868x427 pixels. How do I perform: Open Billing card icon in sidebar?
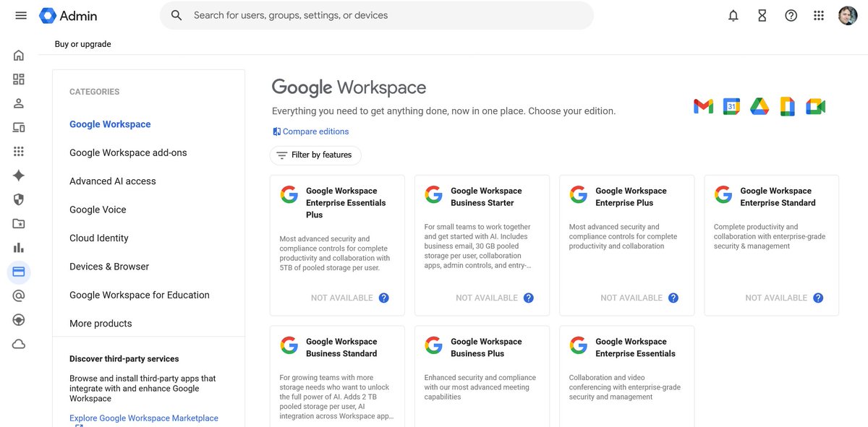(x=19, y=272)
